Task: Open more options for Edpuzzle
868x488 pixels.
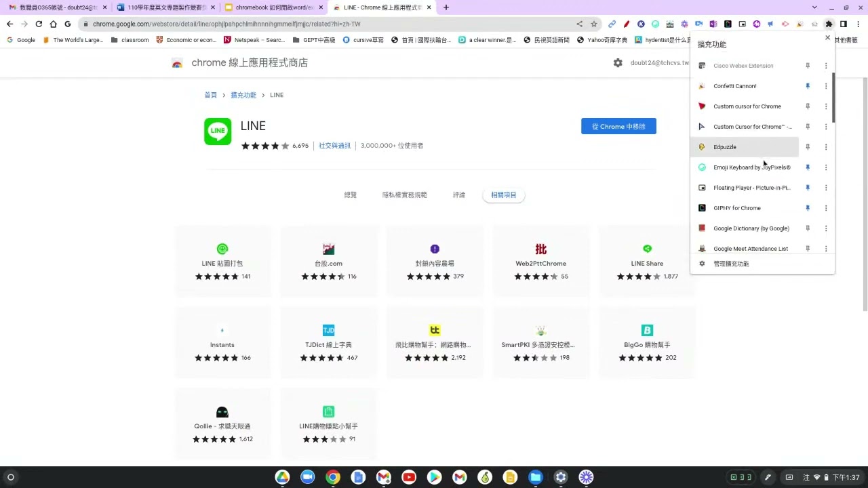Action: (x=825, y=147)
